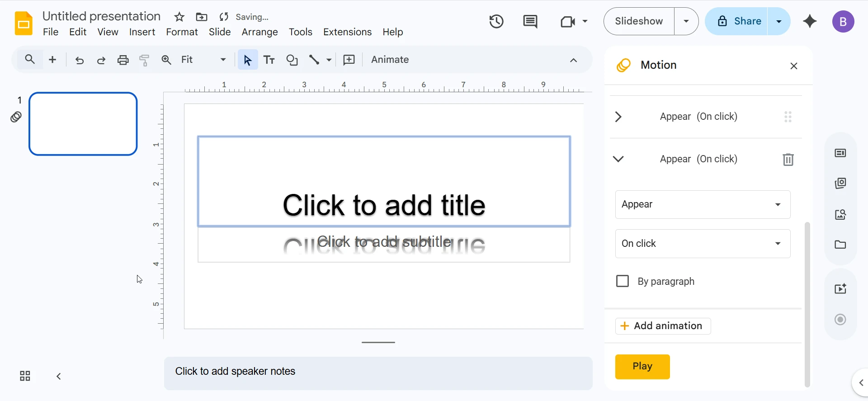Select the Shape tool
Image resolution: width=868 pixels, height=401 pixels.
tap(292, 60)
